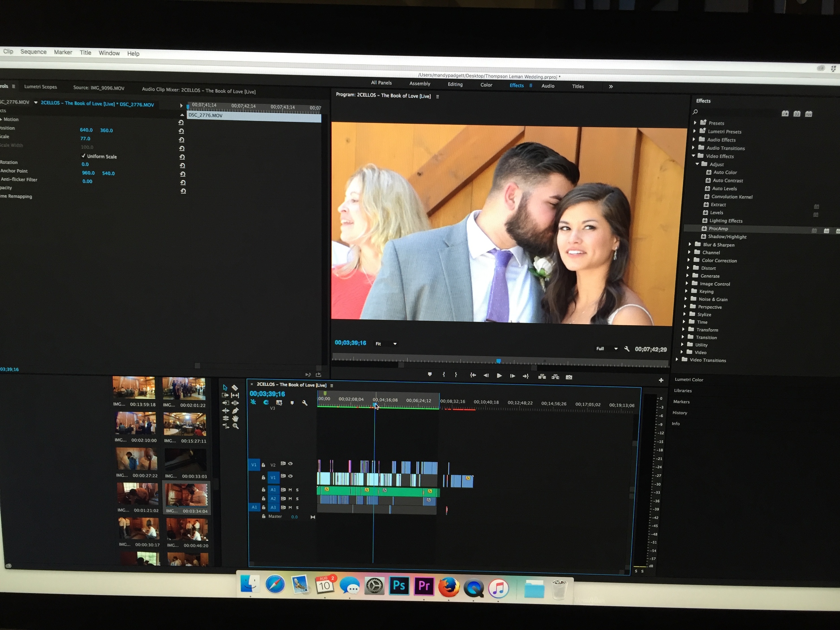Toggle V1 track output eye
840x630 pixels.
(x=291, y=476)
